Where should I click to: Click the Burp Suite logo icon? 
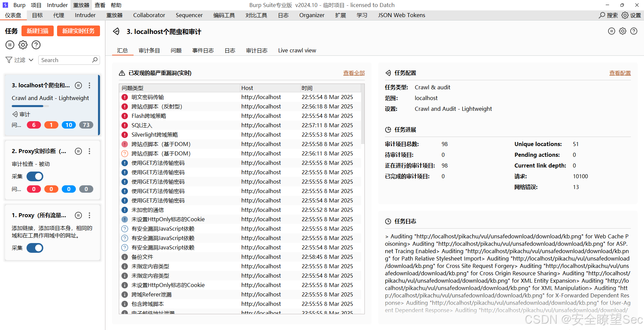[5, 5]
